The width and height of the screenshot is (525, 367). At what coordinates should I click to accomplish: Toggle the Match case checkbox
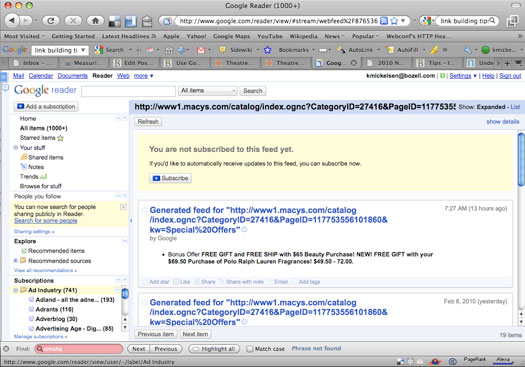[249, 349]
